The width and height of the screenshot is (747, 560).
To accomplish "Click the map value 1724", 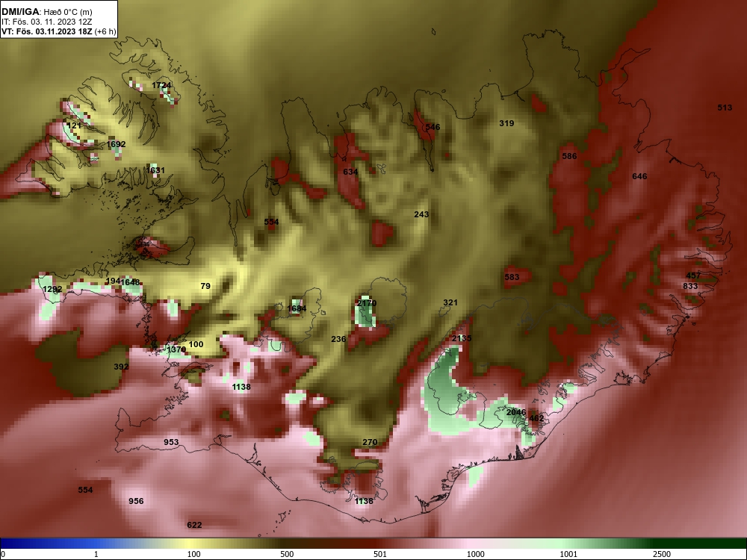I will pyautogui.click(x=161, y=85).
